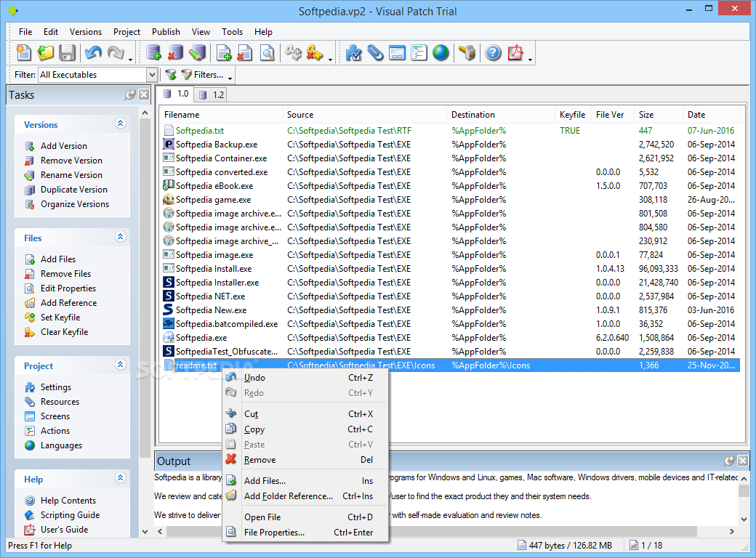Screen dimensions: 756x558
Task: Switch to the 1.2 version tab
Action: click(x=212, y=95)
